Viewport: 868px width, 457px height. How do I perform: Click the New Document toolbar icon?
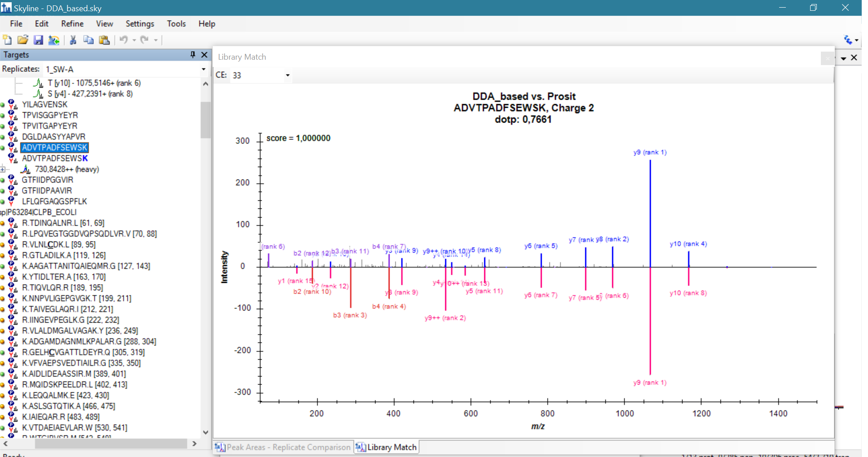click(7, 40)
